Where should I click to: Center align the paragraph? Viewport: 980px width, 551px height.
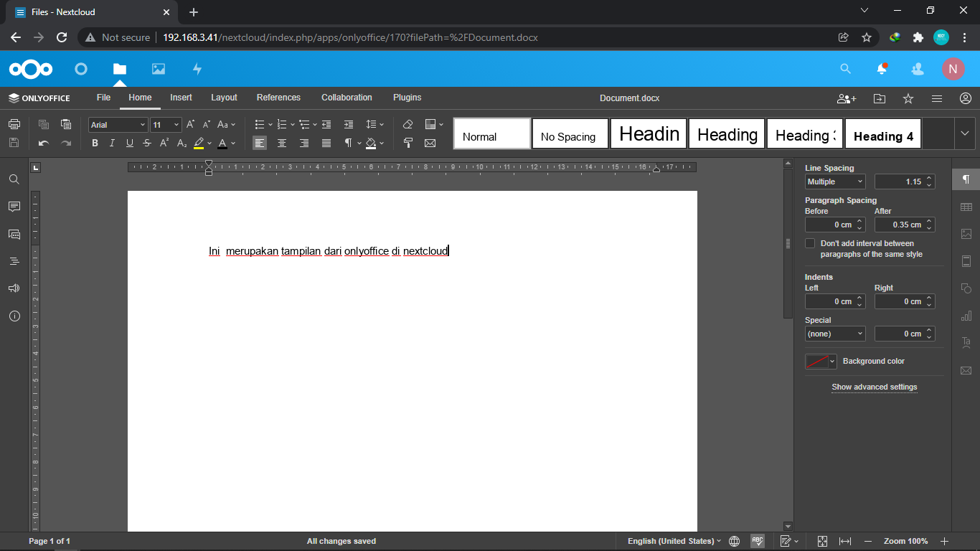(x=282, y=143)
